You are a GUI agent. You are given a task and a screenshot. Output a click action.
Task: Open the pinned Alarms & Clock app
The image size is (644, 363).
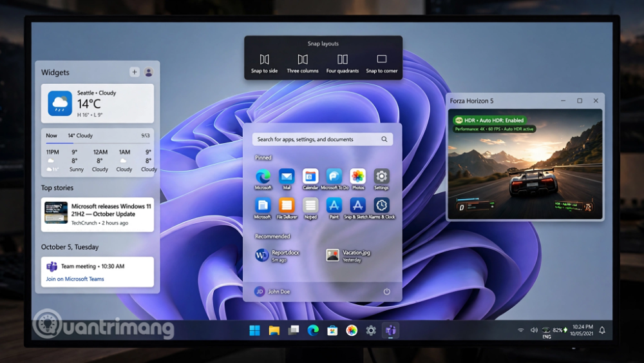click(381, 205)
